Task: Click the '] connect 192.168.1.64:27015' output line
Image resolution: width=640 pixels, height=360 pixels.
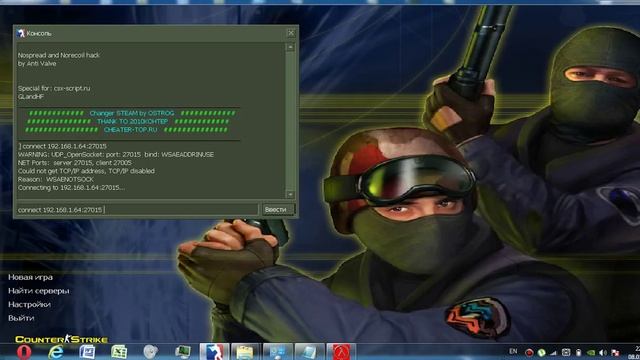Action: 62,146
